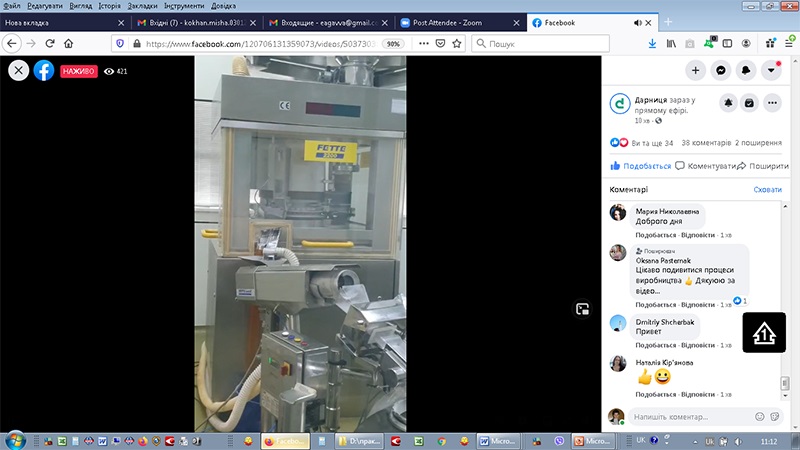Open the Firefox hamburger menu
The width and height of the screenshot is (800, 450).
(x=789, y=43)
